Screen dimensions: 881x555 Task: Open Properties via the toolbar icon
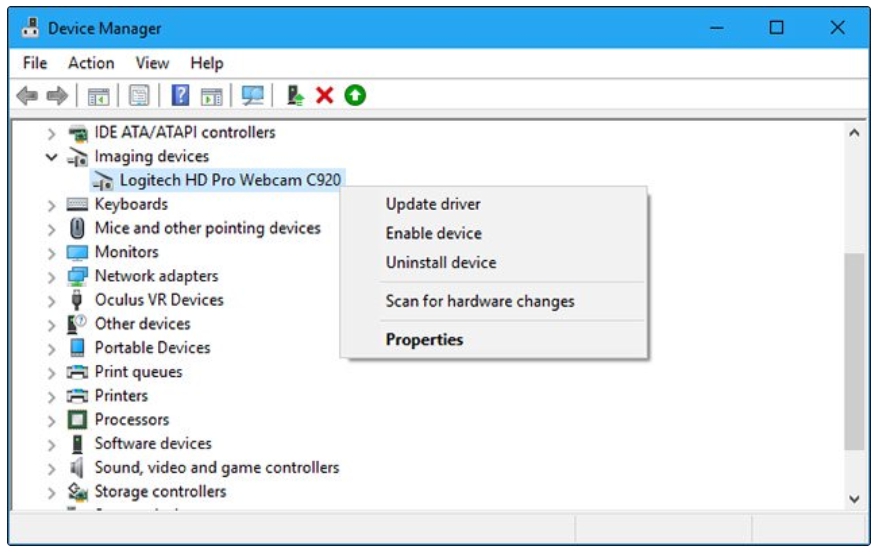click(139, 96)
